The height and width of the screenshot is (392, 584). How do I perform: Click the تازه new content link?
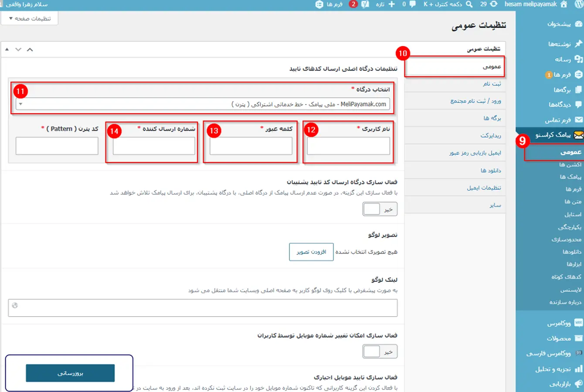[x=380, y=4]
